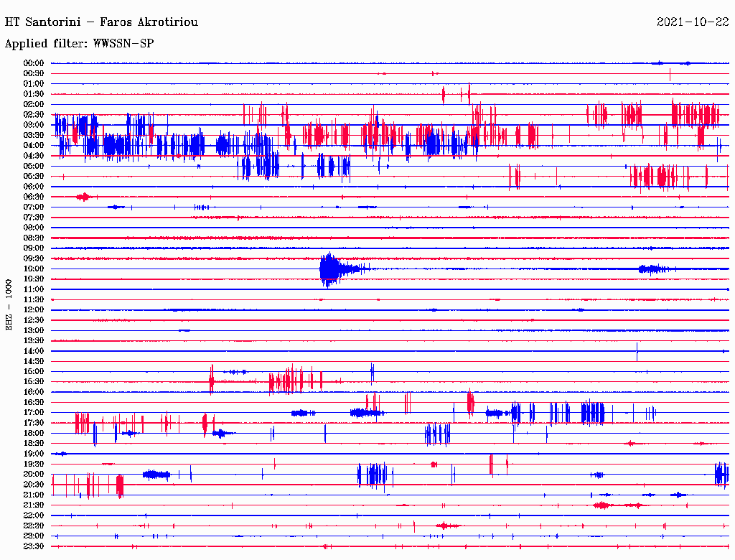Click the isolated spike on the 14:00 trace
This screenshot has width=735, height=560.
(x=637, y=351)
